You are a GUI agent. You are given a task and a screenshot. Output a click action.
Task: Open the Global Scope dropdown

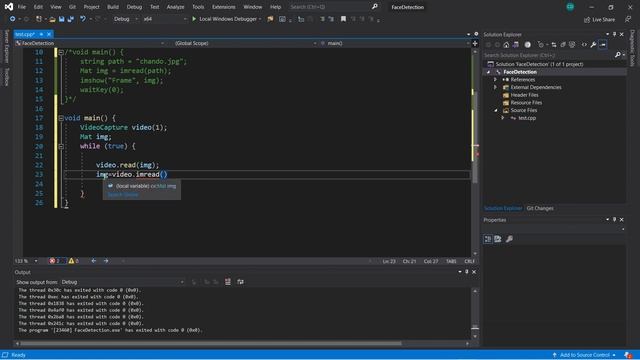245,43
